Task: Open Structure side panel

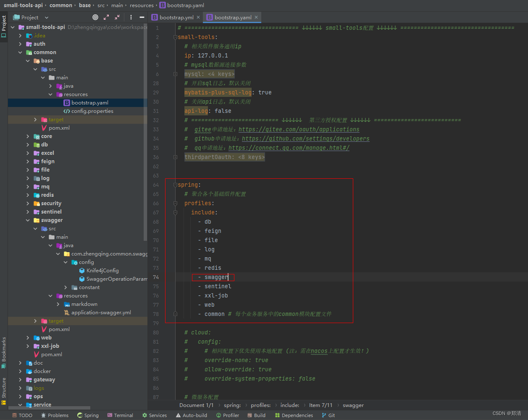Action: 4,391
